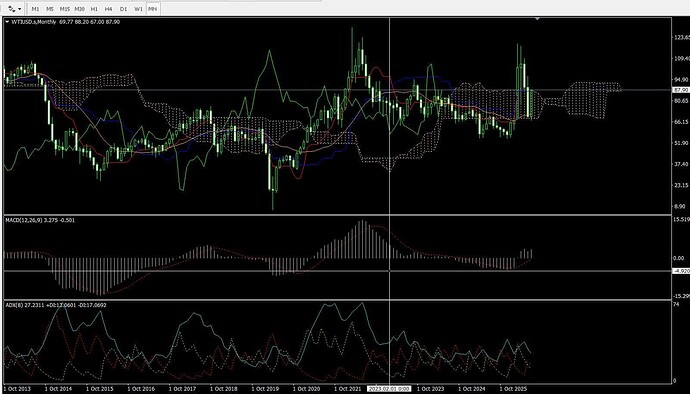Image resolution: width=690 pixels, height=394 pixels.
Task: Click the 87.90 current price label
Action: pos(681,90)
